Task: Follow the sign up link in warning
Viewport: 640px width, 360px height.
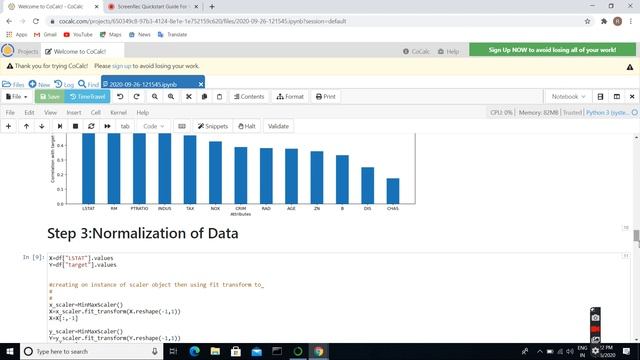Action: pyautogui.click(x=122, y=66)
